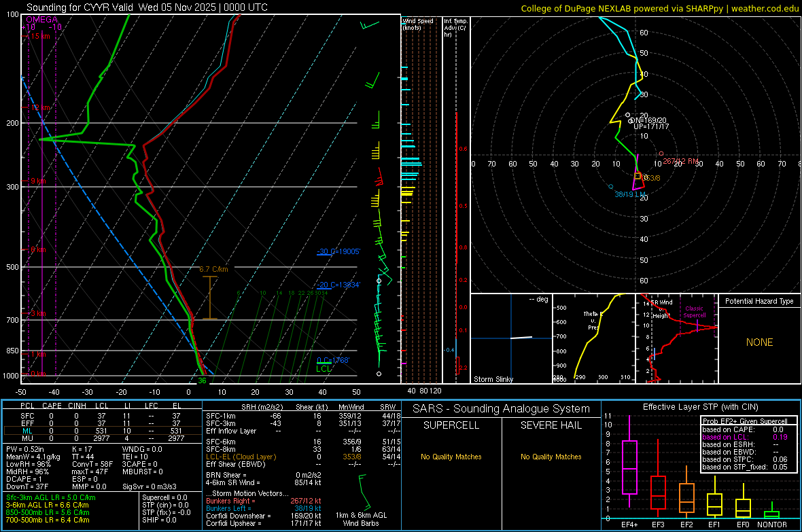
Task: Click the Potential Hazard Type NONE panel
Action: tap(759, 342)
